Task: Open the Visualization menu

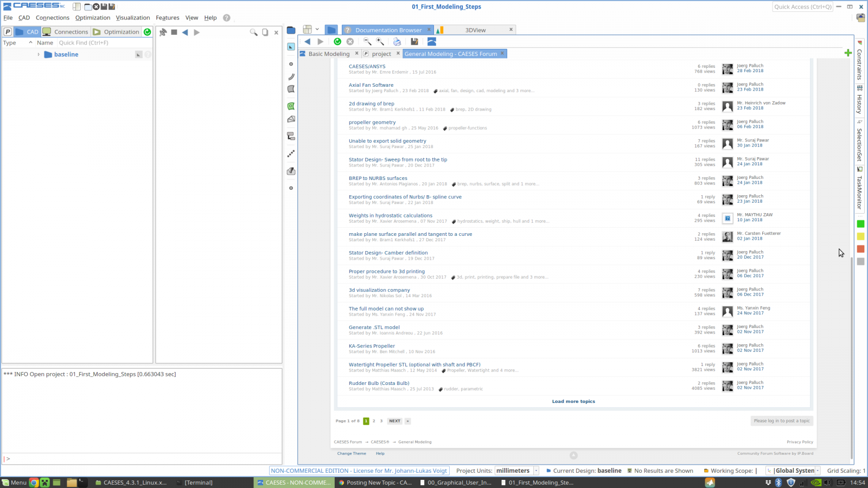Action: (133, 18)
